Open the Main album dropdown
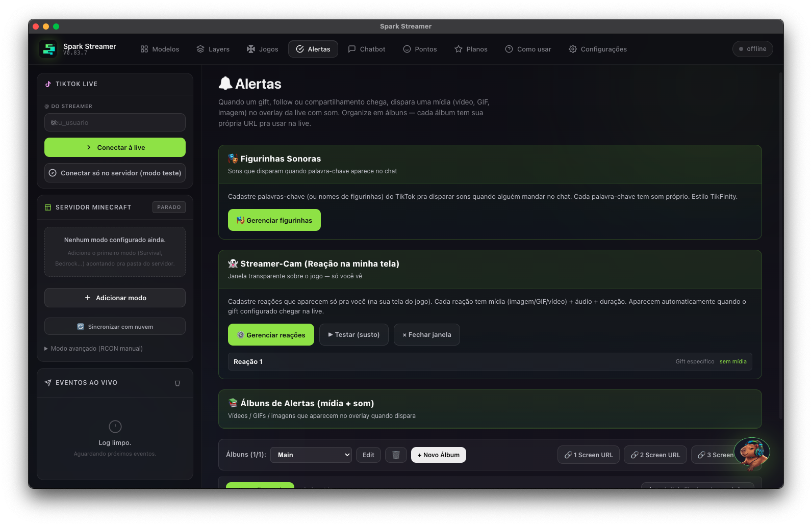This screenshot has height=526, width=812. point(311,455)
